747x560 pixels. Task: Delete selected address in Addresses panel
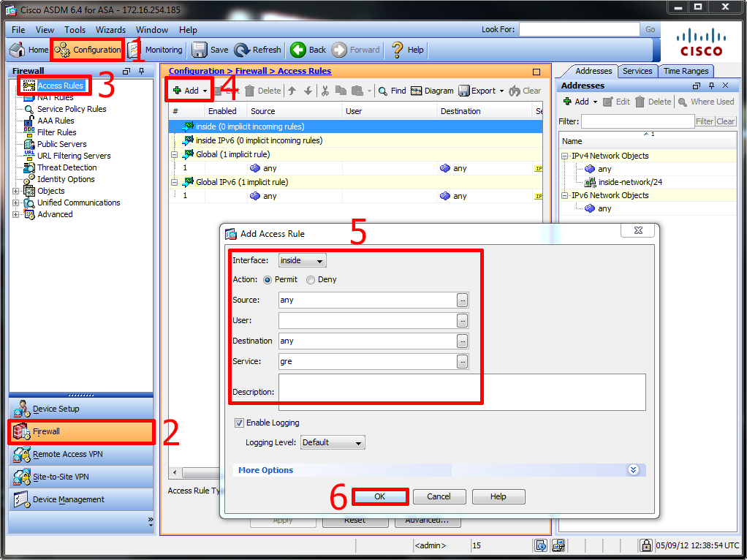[653, 102]
